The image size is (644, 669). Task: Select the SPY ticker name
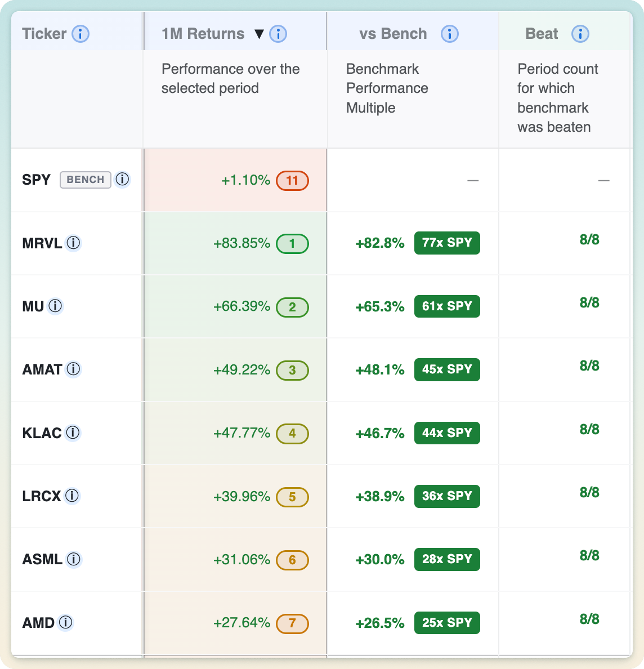(x=36, y=180)
